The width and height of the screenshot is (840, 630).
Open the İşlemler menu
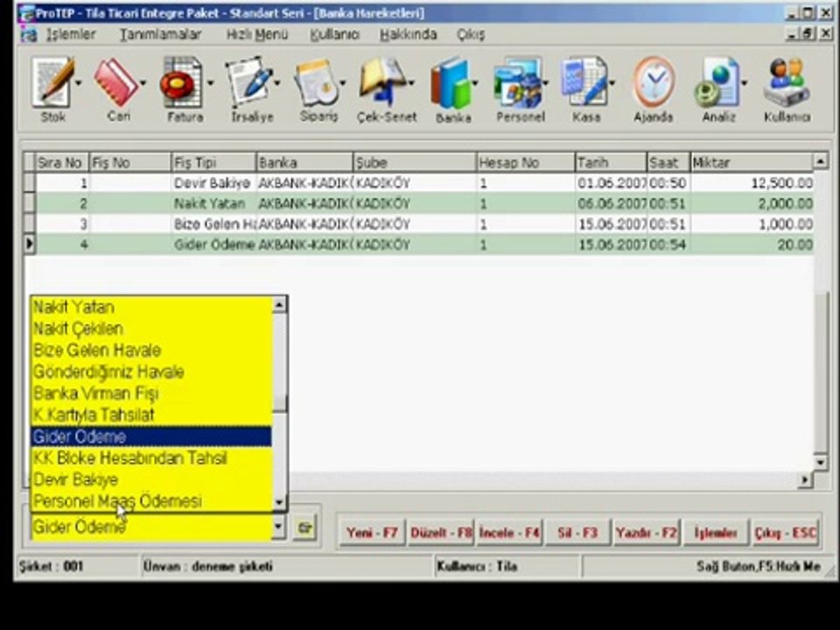70,34
